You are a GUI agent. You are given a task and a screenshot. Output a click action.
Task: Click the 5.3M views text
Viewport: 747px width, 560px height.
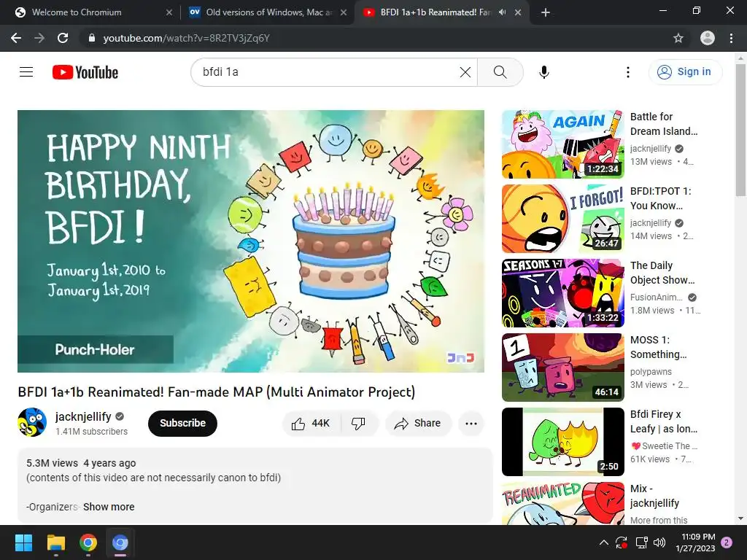[52, 463]
